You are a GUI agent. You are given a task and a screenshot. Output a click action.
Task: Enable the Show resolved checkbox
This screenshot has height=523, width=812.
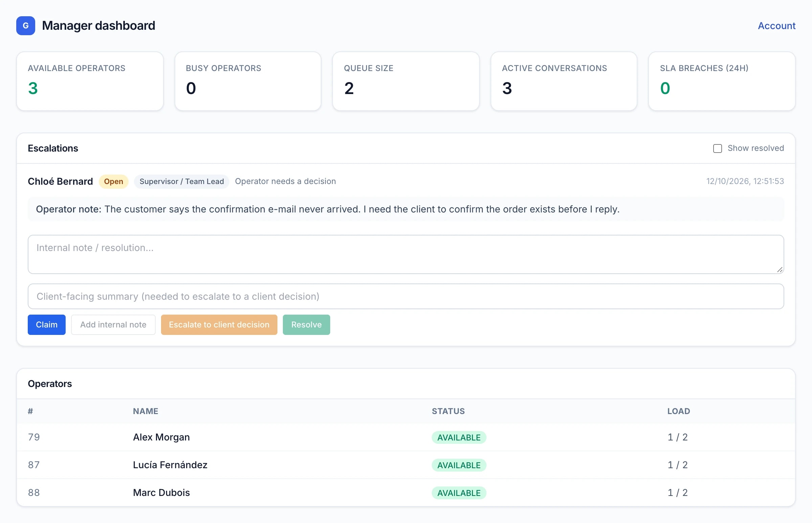717,149
